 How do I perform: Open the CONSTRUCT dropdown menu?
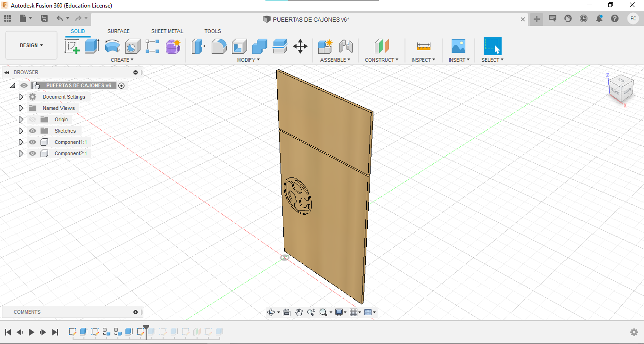(382, 60)
